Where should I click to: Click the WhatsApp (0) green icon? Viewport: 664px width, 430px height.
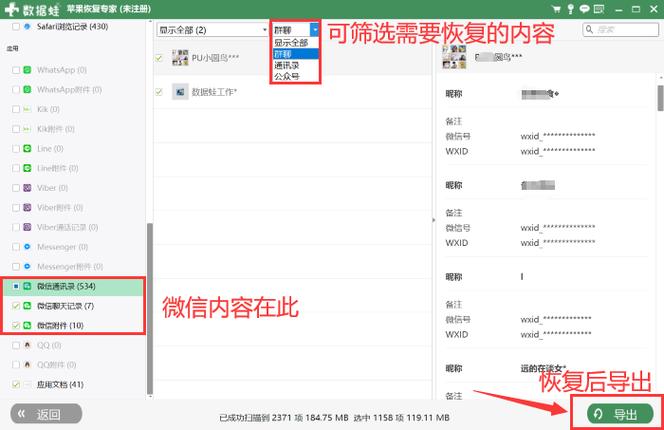click(27, 70)
